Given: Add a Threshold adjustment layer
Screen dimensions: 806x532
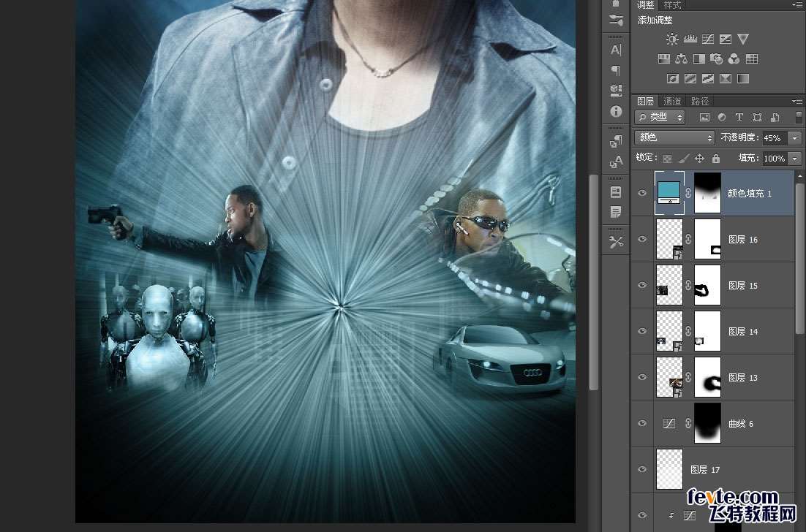Looking at the screenshot, I should (708, 79).
